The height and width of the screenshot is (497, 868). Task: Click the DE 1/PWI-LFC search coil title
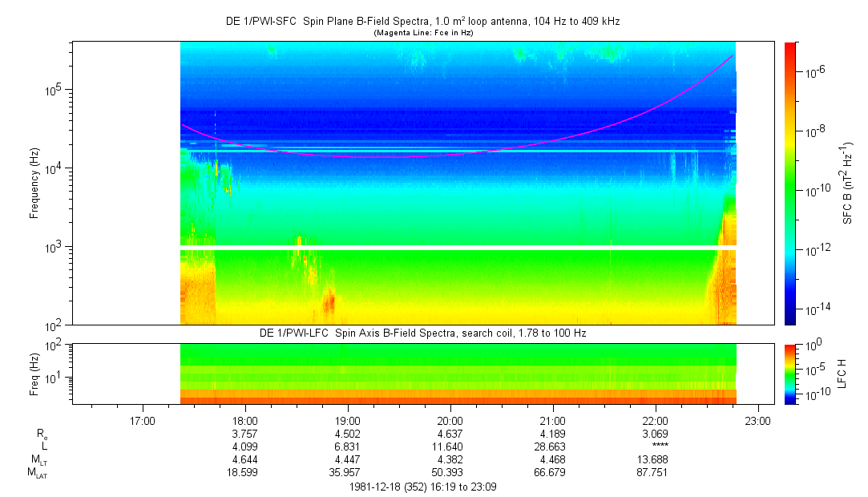[422, 333]
